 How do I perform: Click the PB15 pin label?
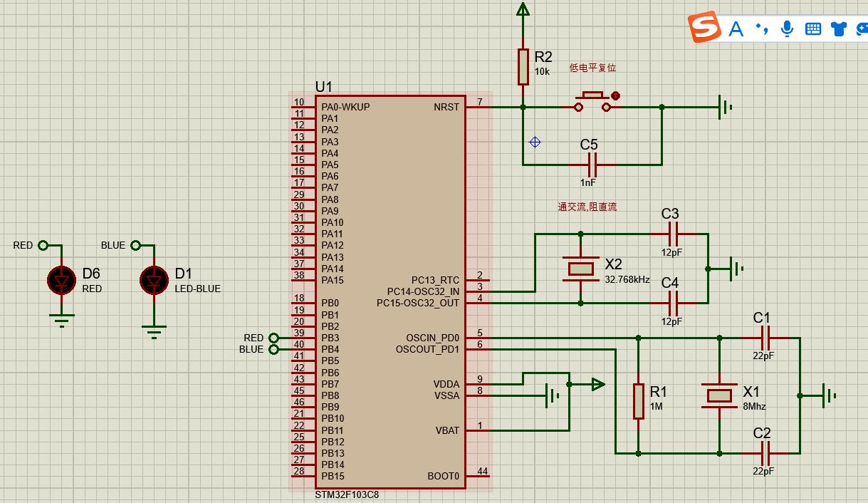click(x=333, y=476)
